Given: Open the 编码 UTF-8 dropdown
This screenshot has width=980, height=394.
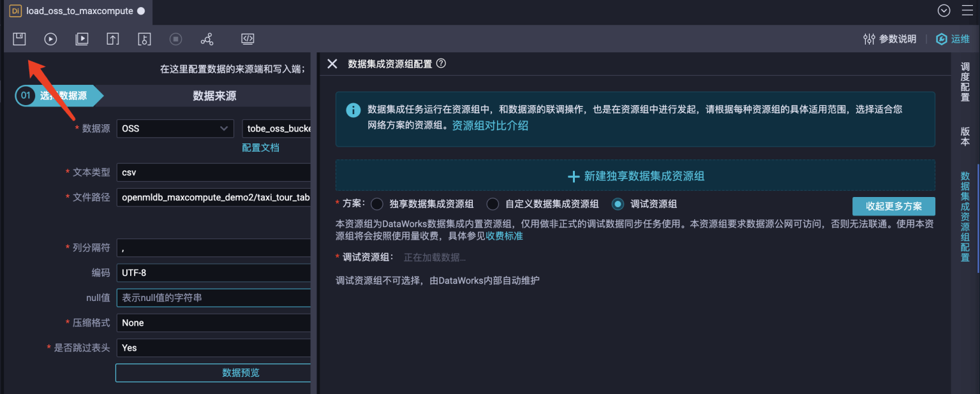Looking at the screenshot, I should [x=213, y=272].
